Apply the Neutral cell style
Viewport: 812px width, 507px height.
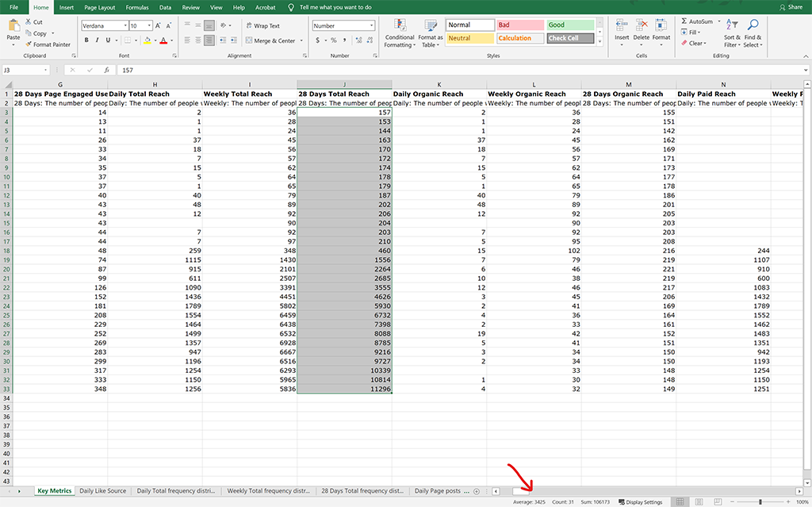coord(470,38)
